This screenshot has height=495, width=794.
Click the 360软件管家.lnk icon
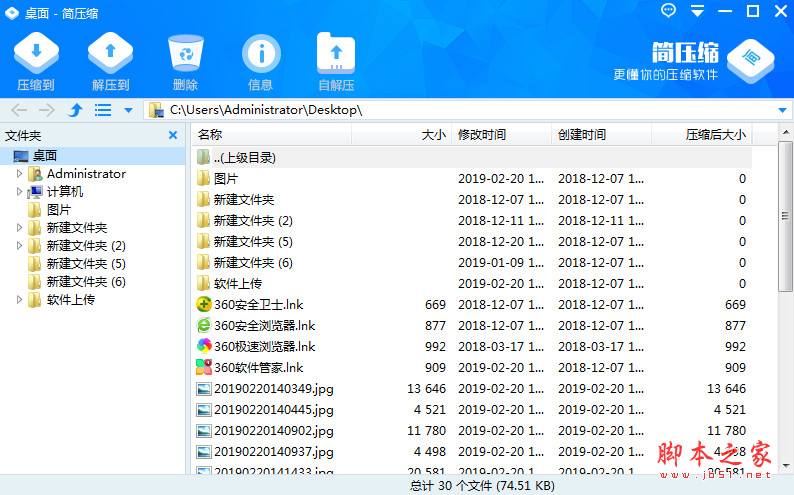(x=204, y=367)
